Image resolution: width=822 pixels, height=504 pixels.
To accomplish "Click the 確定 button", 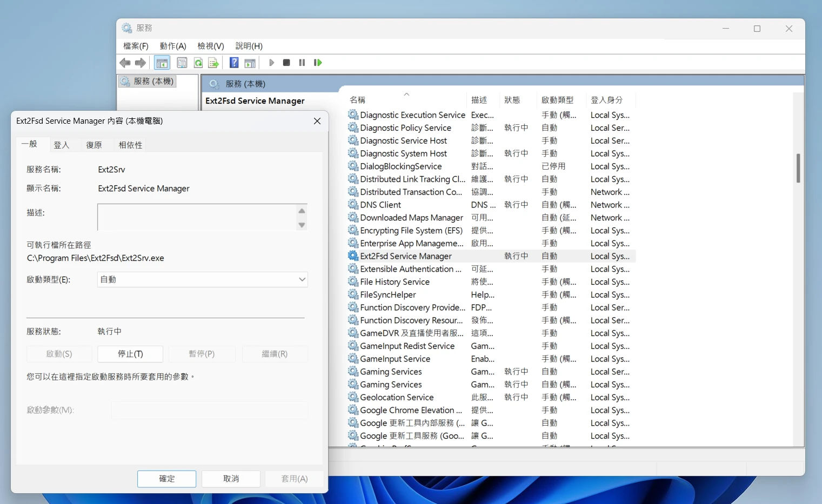I will pyautogui.click(x=166, y=479).
